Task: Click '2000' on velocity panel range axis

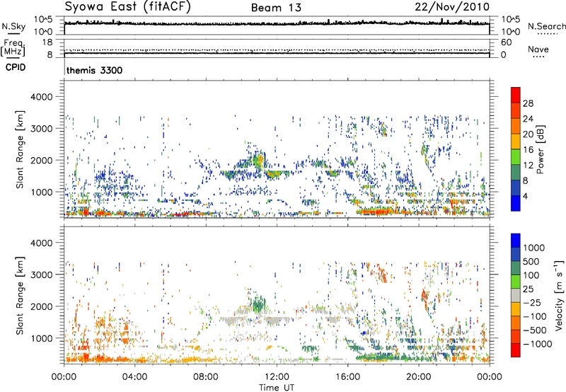Action: (x=41, y=306)
